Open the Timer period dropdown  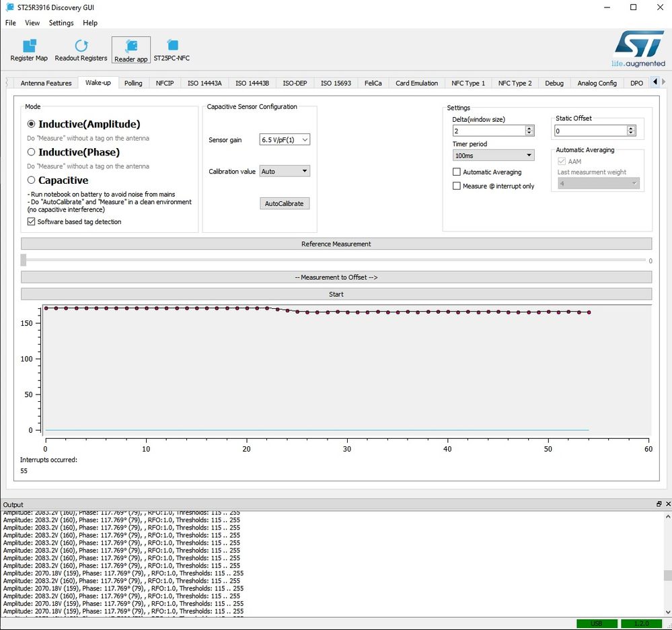[493, 155]
